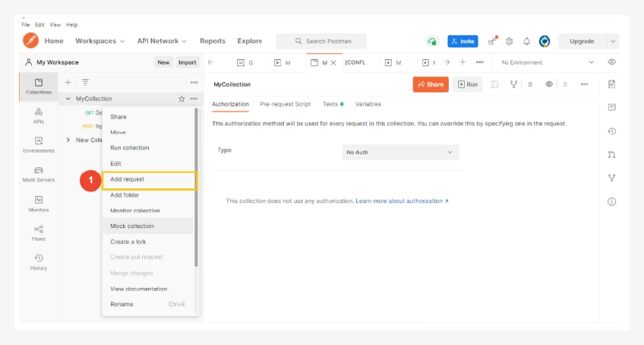
Task: Open the History sidebar panel
Action: point(39,262)
